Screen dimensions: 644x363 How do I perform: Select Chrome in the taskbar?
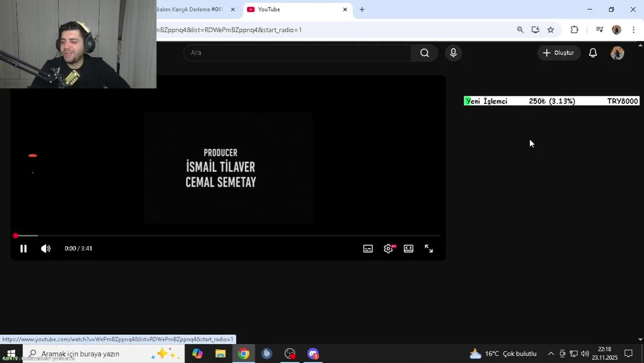tap(243, 353)
